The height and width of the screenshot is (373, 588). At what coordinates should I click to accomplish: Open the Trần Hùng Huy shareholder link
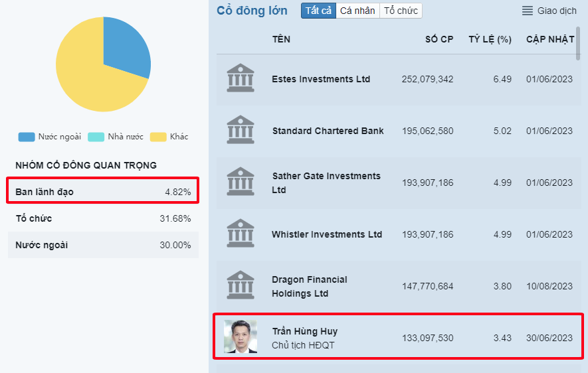coord(305,331)
